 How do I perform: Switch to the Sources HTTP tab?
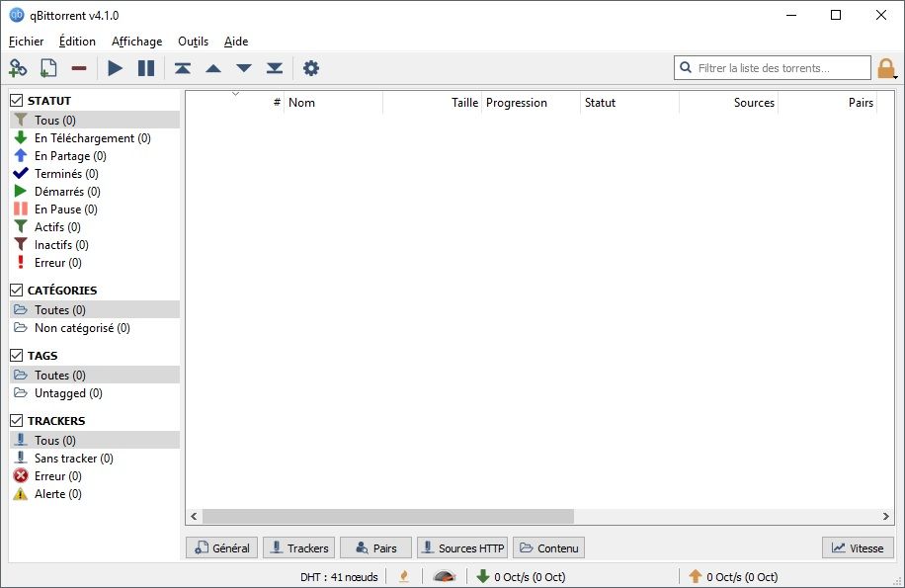coord(462,547)
